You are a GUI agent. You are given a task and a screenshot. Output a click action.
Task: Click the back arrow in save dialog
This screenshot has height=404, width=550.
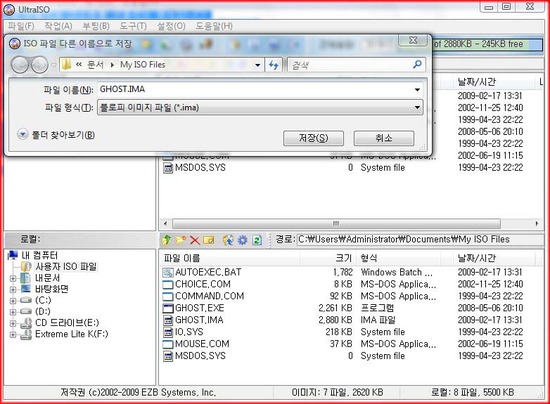click(x=20, y=65)
